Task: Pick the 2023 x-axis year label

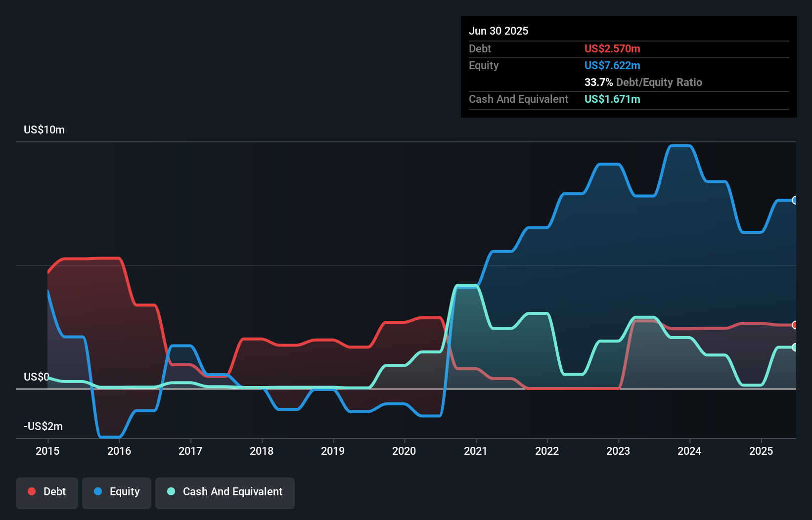Action: point(618,451)
